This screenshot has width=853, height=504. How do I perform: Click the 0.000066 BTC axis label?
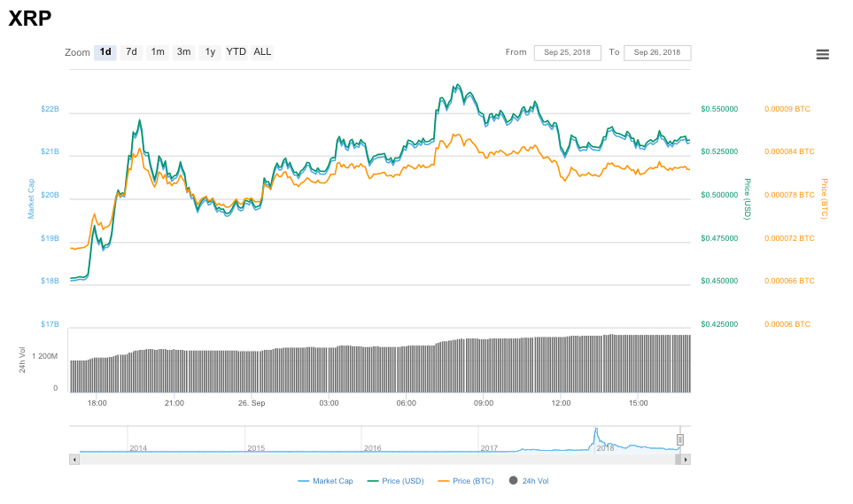tap(789, 281)
